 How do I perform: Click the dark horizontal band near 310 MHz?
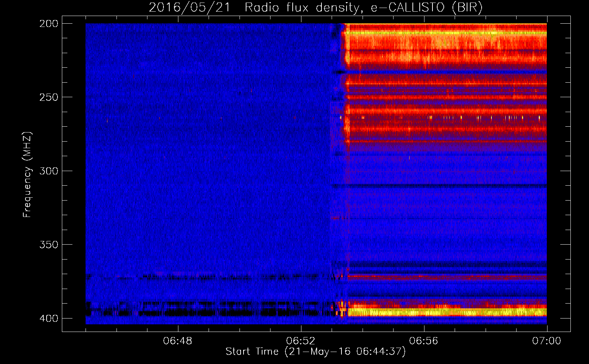439,186
